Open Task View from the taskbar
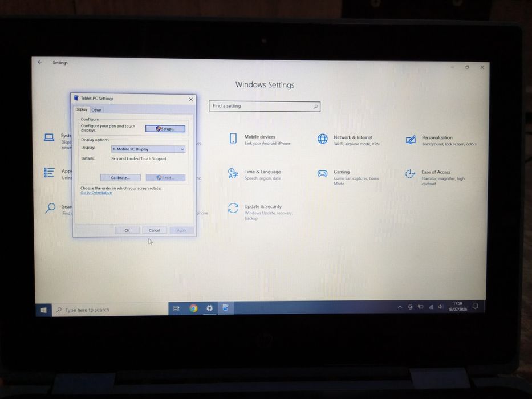The width and height of the screenshot is (532, 399). click(176, 308)
